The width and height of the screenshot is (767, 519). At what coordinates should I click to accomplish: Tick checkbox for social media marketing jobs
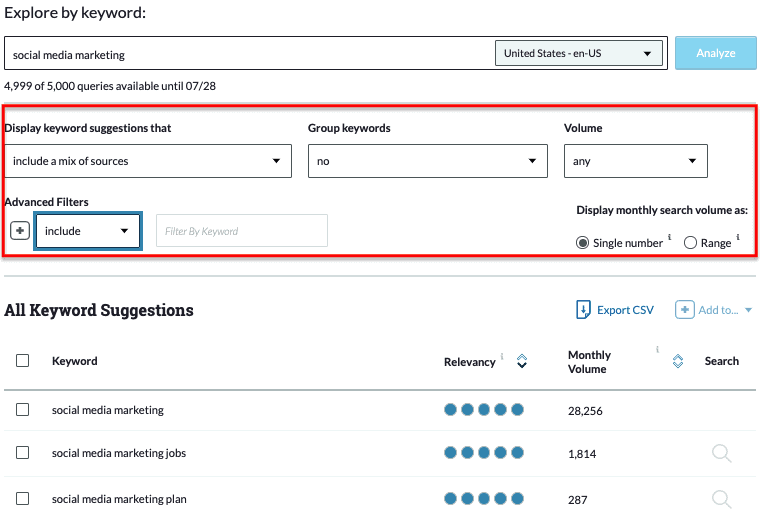(x=23, y=453)
